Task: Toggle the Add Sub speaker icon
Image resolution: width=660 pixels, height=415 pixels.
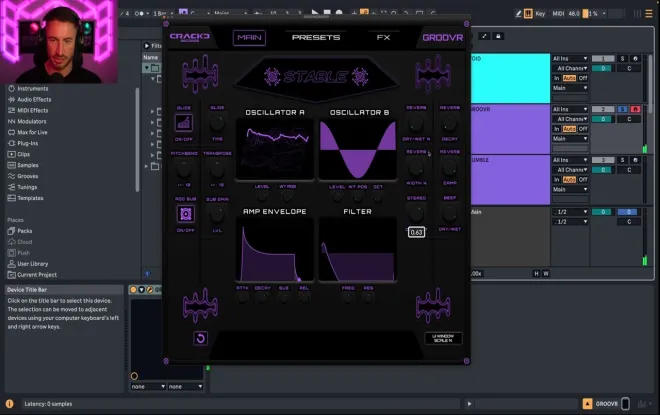Action: coord(185,214)
